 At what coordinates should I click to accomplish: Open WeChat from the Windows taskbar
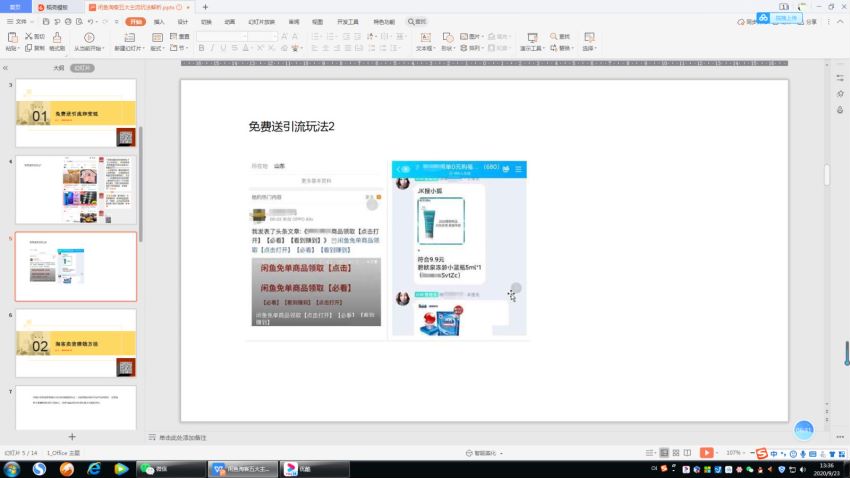(x=170, y=469)
